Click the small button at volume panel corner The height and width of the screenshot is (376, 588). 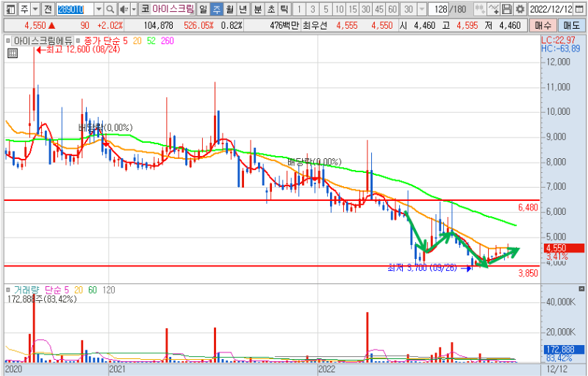(x=581, y=288)
